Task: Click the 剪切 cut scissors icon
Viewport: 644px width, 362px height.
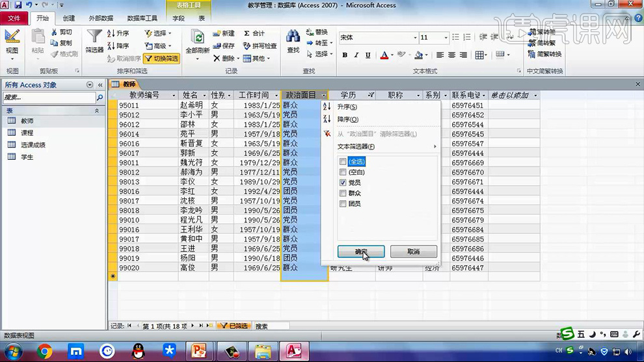Action: [54, 32]
